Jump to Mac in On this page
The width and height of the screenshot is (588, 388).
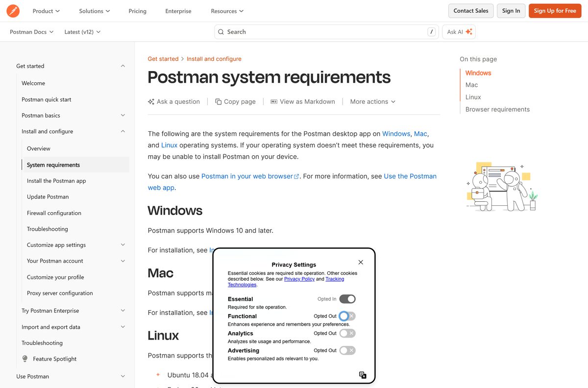click(x=471, y=85)
